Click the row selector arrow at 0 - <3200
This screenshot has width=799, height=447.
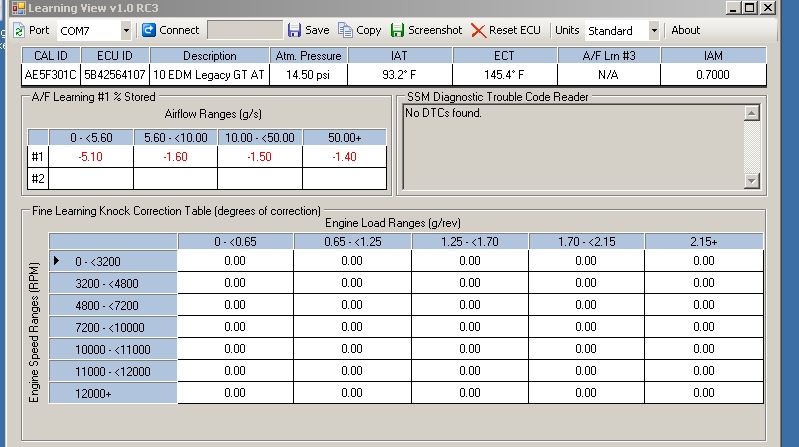point(57,261)
